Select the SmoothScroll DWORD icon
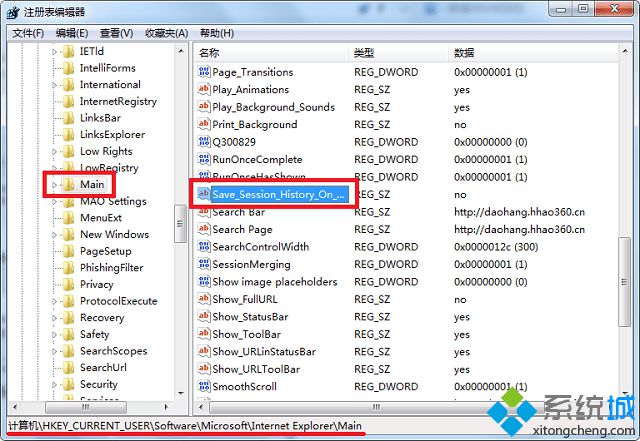The height and width of the screenshot is (441, 640). 203,386
